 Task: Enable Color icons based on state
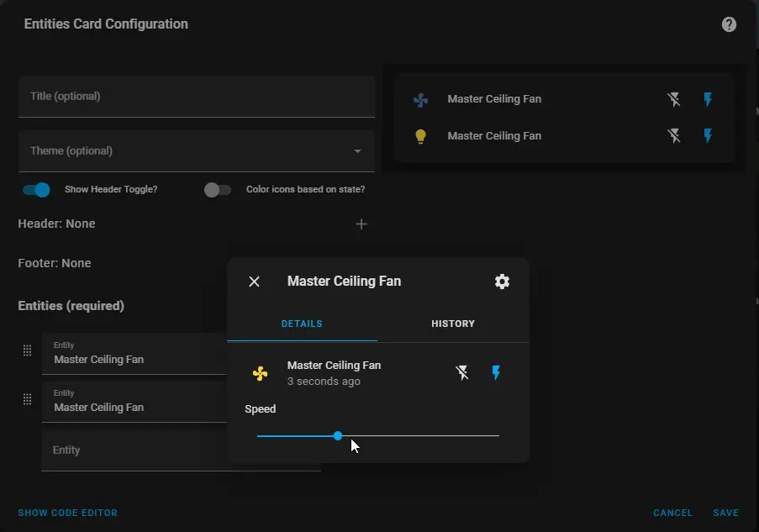click(x=218, y=190)
